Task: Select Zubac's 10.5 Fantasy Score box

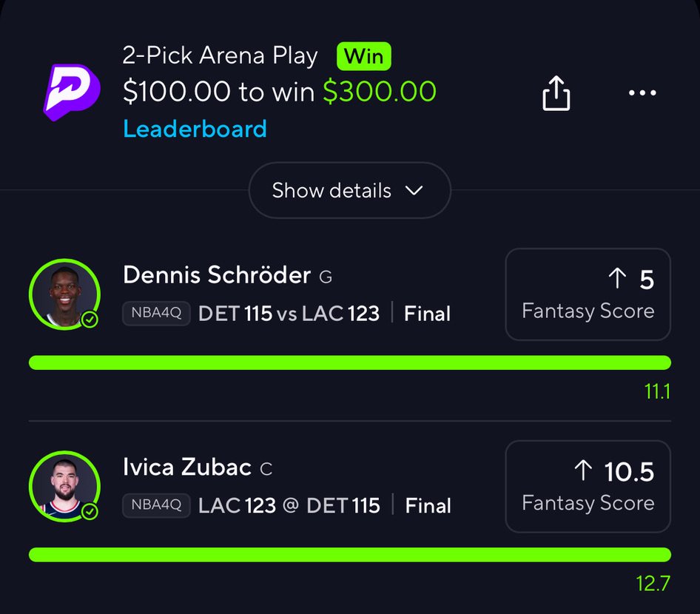Action: point(588,486)
